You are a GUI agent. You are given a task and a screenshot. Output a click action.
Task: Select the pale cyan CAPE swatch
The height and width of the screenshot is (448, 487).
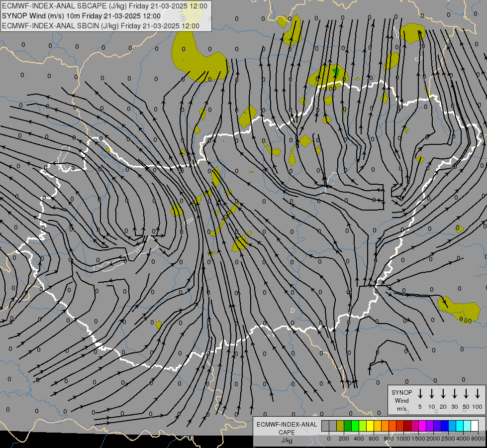pos(468,426)
